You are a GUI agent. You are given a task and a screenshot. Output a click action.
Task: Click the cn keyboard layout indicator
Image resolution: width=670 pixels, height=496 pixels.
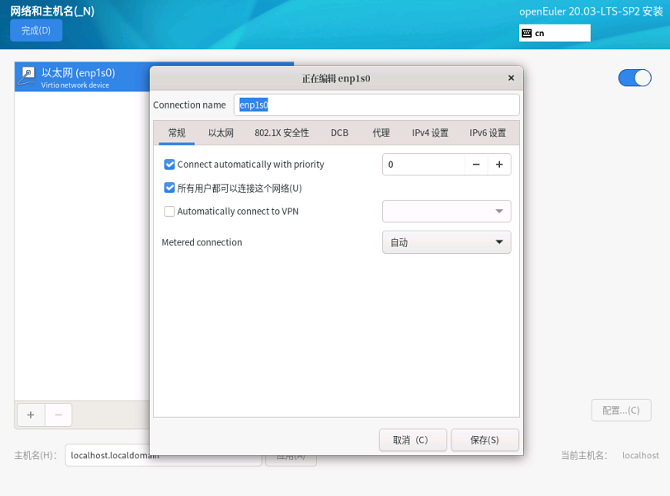554,33
